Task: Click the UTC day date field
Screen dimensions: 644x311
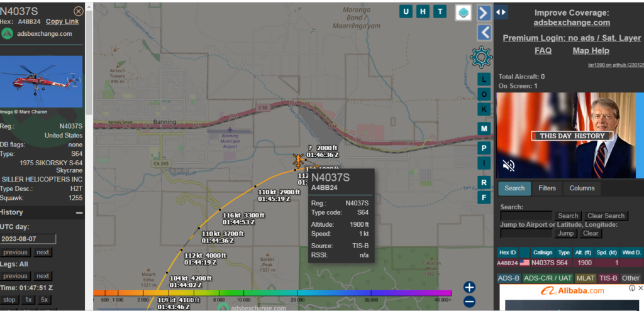Action: 28,239
